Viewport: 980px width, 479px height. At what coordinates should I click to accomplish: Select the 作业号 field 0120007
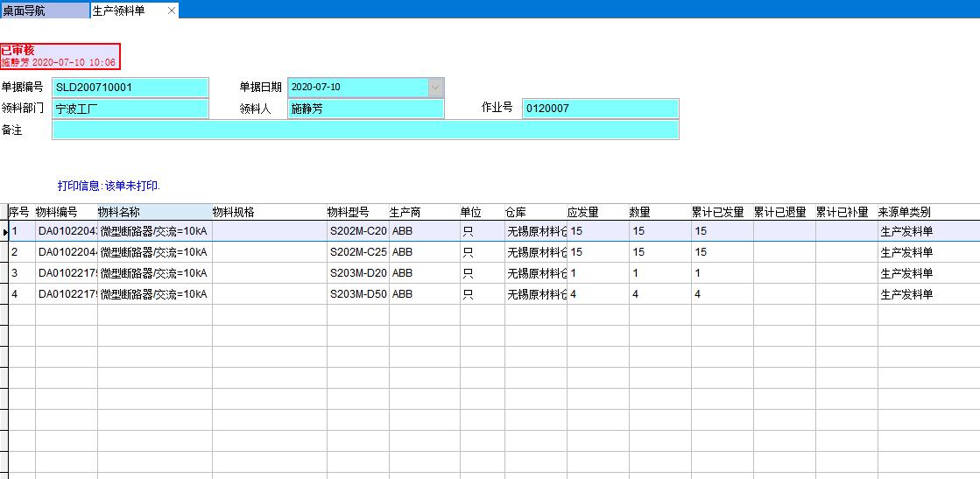click(x=600, y=109)
